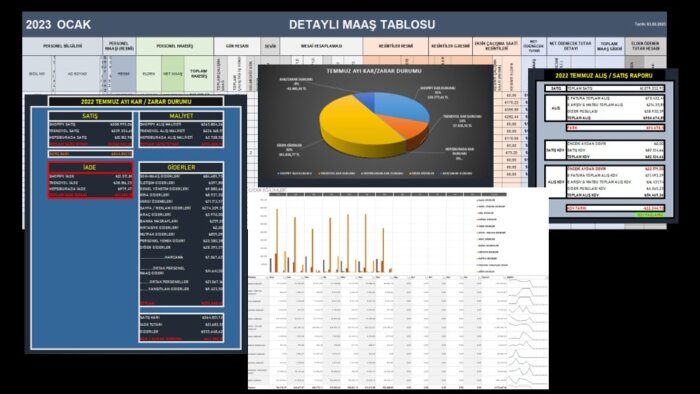Viewport: 700px width, 394px height.
Task: Click the TRENDYOL SATIŞ row
Action: [x=90, y=131]
